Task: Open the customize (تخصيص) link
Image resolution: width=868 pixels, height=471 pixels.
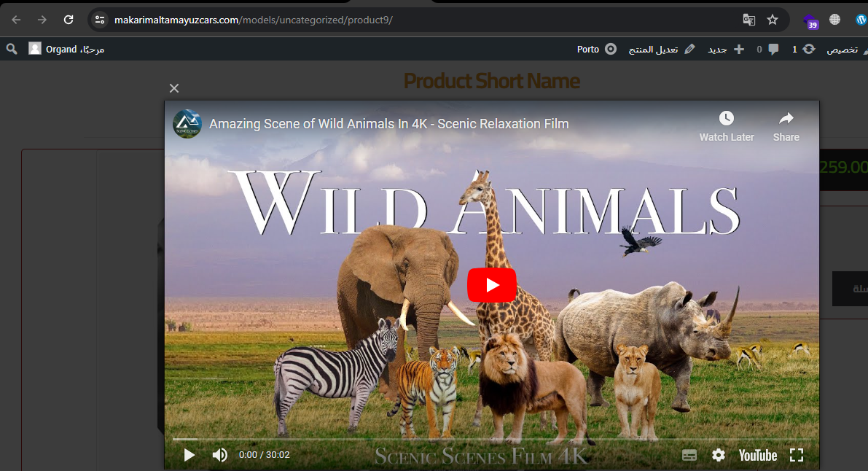Action: tap(846, 50)
